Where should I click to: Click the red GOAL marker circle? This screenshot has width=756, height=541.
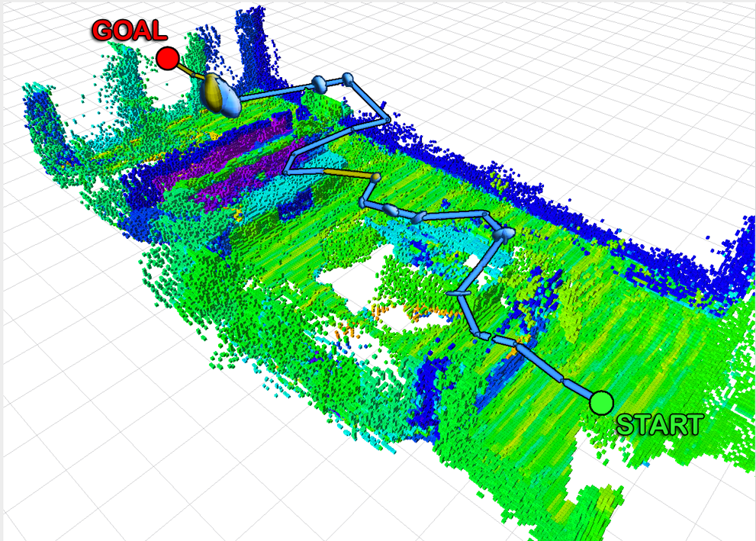pos(168,59)
